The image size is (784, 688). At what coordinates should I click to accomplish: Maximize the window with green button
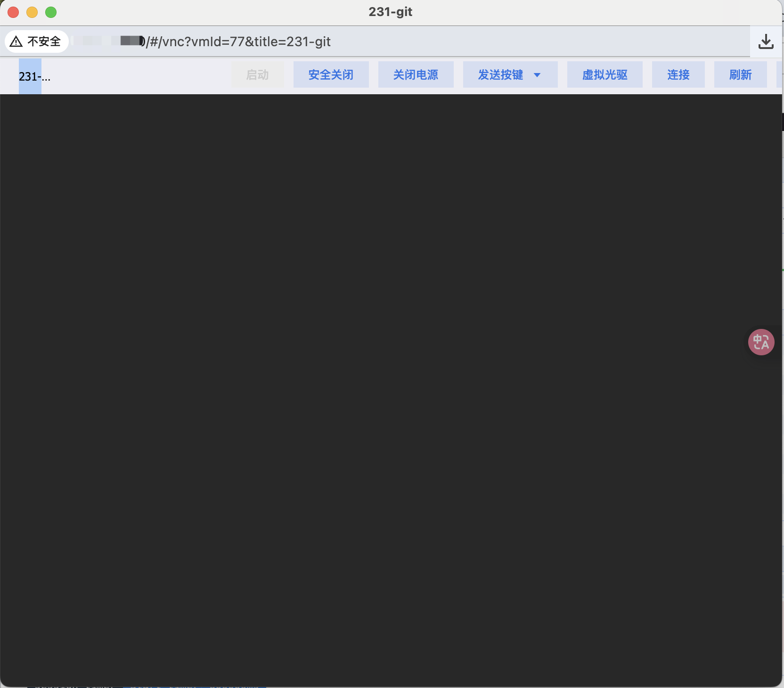point(51,12)
